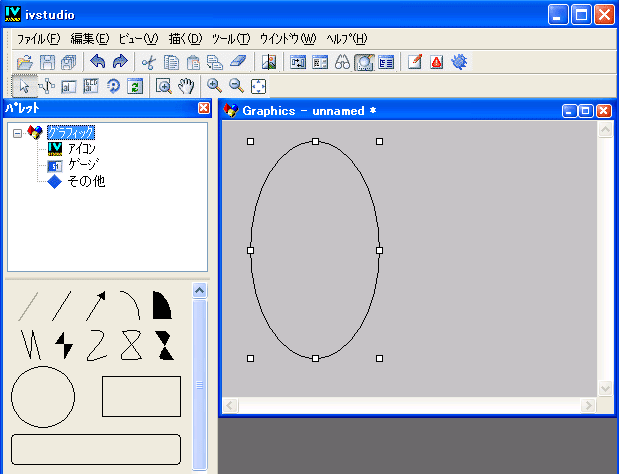This screenshot has width=619, height=474.
Task: Choose the circle shape from palette
Action: click(43, 396)
